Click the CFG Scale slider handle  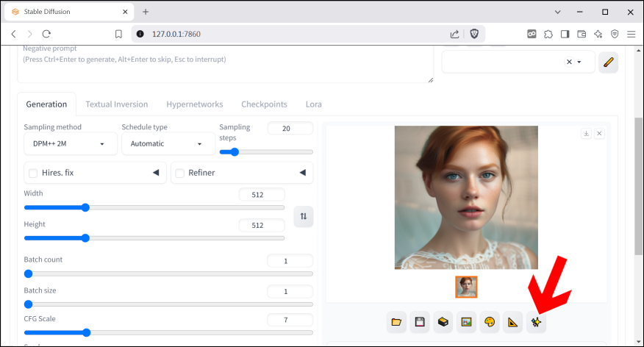click(86, 332)
